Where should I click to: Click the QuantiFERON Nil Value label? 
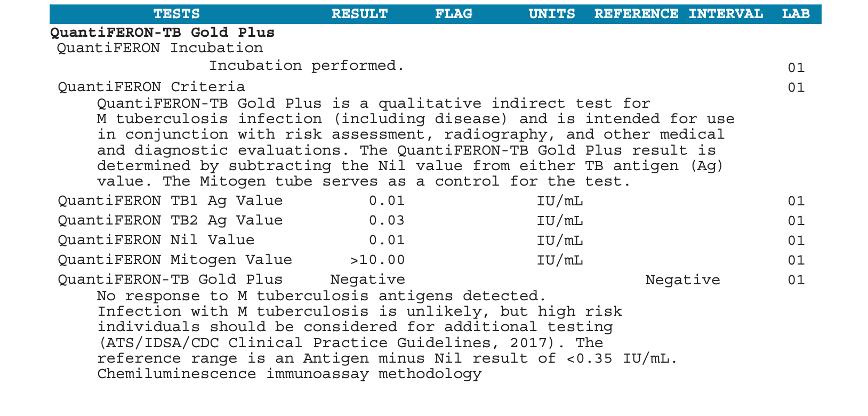156,240
